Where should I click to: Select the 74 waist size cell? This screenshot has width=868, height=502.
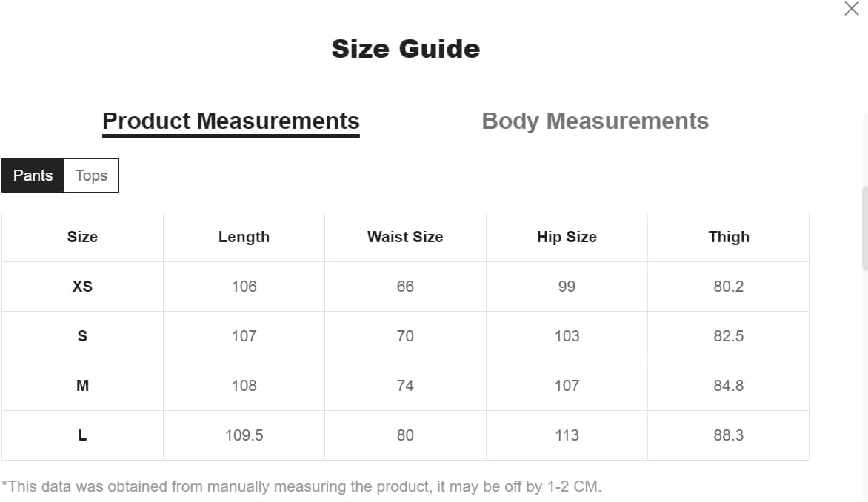[405, 386]
